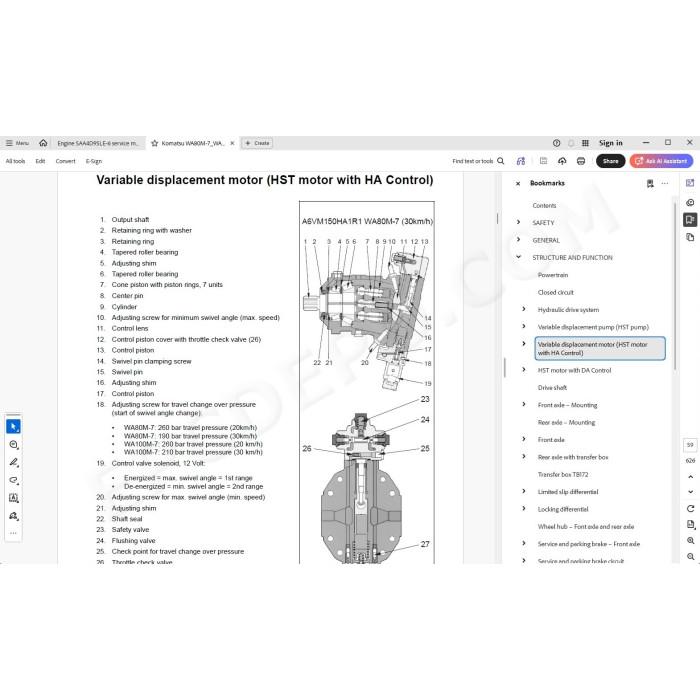
Task: Click the magnifier search icon
Action: point(500,161)
